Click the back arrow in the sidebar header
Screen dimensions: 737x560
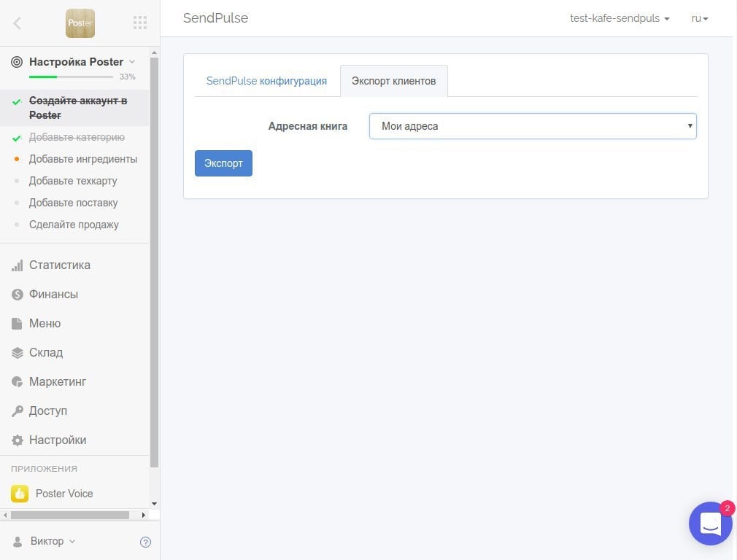[17, 23]
